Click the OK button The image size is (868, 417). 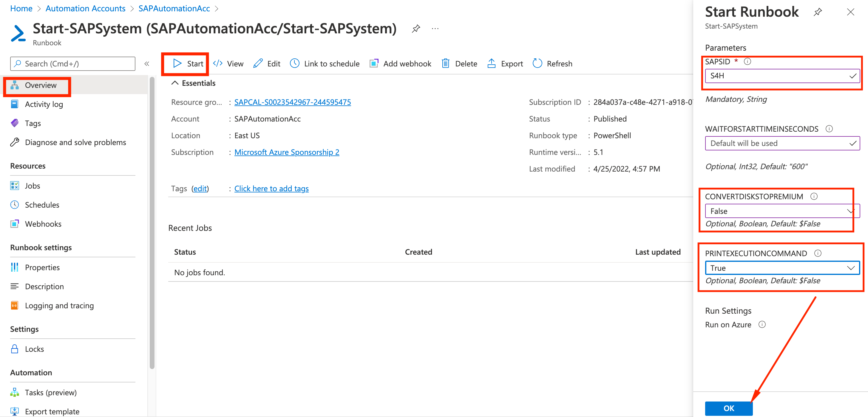(728, 408)
